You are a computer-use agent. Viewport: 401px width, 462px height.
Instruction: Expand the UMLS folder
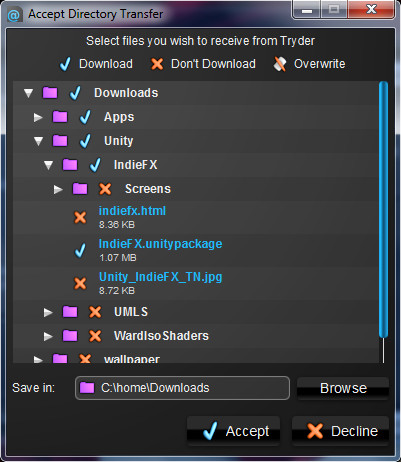pos(48,312)
